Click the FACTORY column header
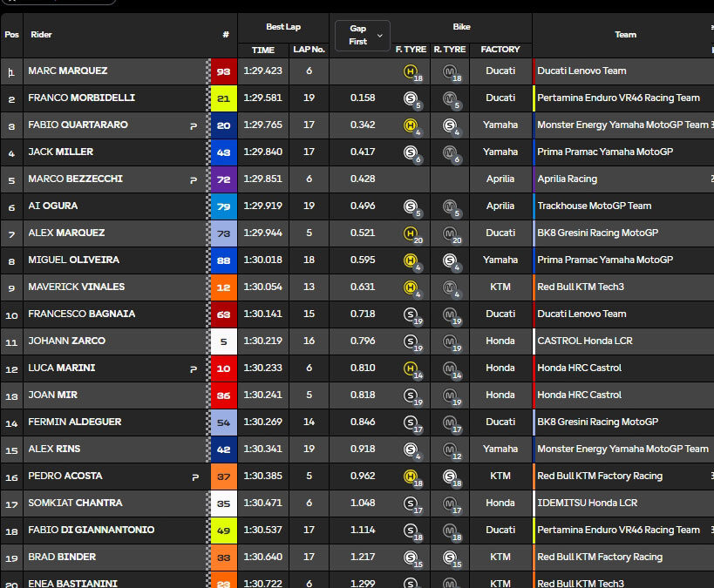 500,49
